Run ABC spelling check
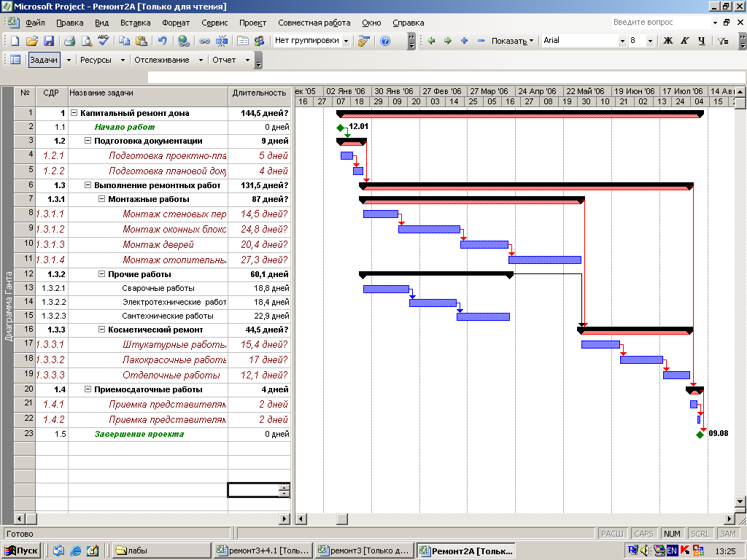 [103, 41]
